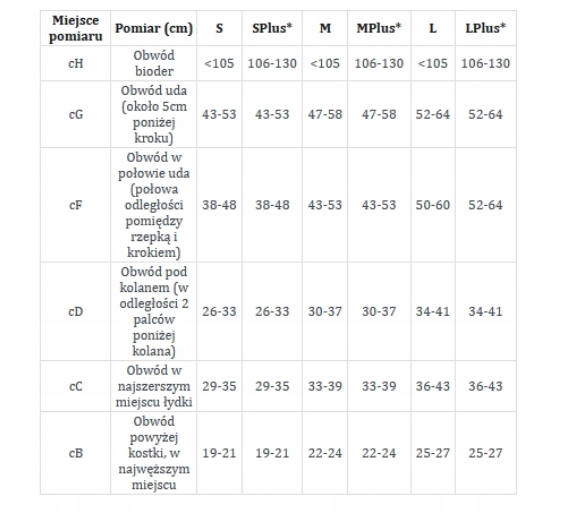The image size is (567, 516).
Task: Click the 50-60 value in cF row
Action: pos(433,205)
